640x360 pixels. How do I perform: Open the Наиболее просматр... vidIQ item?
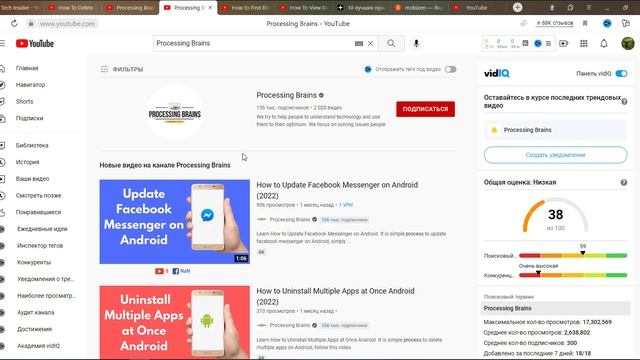(46, 296)
